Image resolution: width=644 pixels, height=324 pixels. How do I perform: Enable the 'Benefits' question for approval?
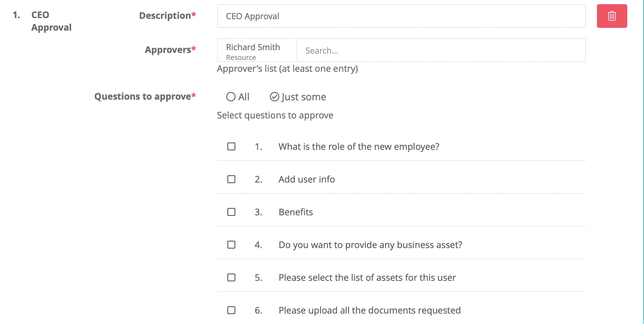click(231, 212)
